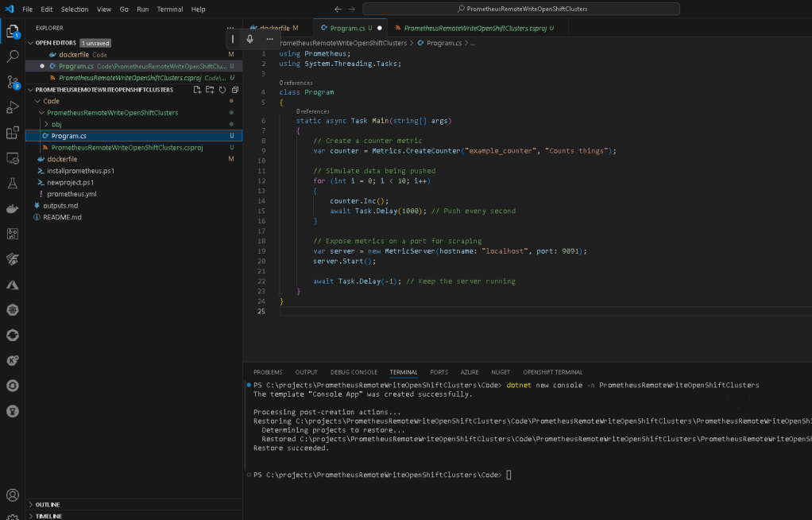The height and width of the screenshot is (520, 812).
Task: Collapse the PrometheusRemoteWriteOpenShiftClusters subfolder
Action: (42, 112)
